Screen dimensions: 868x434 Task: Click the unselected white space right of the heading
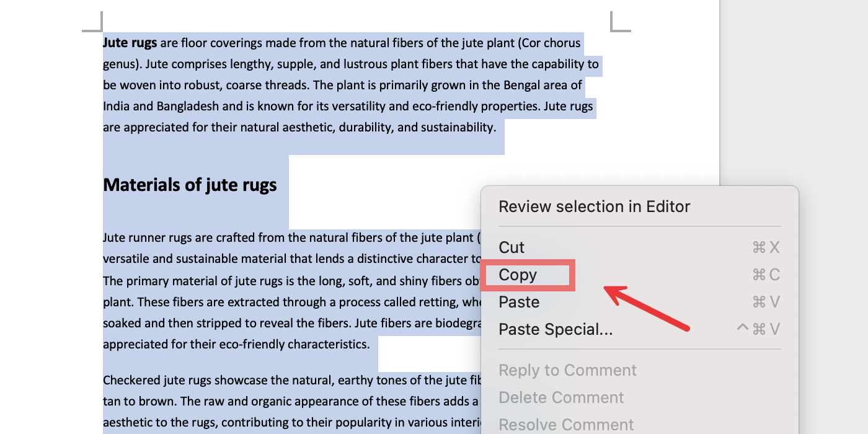coord(384,186)
